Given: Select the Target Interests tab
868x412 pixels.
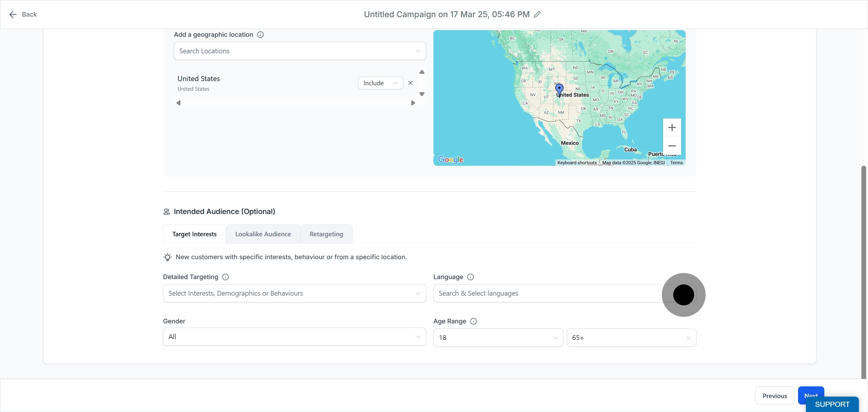Looking at the screenshot, I should (194, 234).
